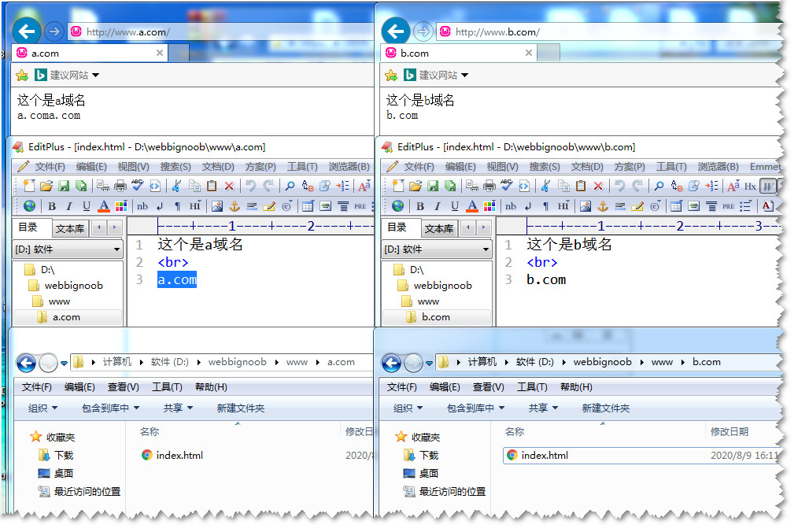Click Go to line icon in a.com EditPlus
The width and height of the screenshot is (798, 532).
coord(342,186)
